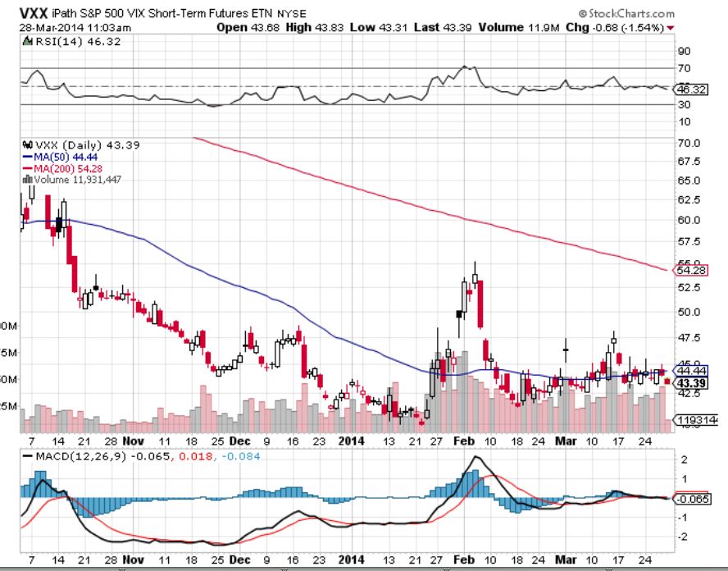
Task: Click the RSI(14) indicator mountain icon
Action: tap(23, 39)
